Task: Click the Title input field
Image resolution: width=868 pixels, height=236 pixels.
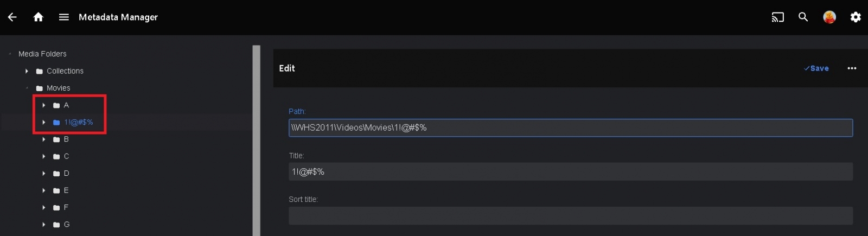Action: pos(570,172)
